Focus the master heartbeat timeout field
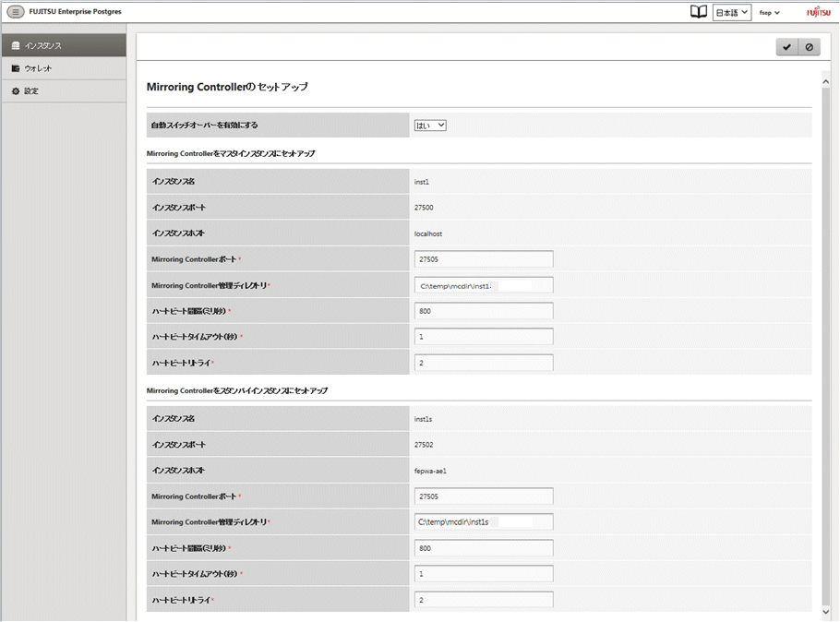Screen dimensions: 840x622 pyautogui.click(x=484, y=337)
